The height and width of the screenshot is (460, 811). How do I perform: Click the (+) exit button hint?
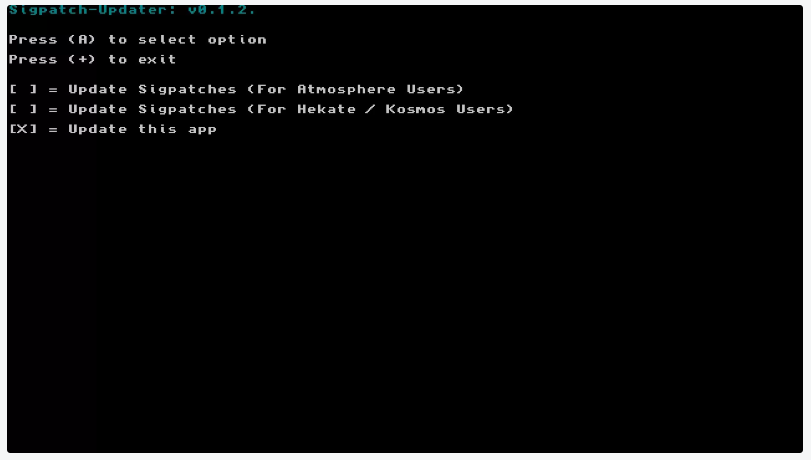pyautogui.click(x=82, y=60)
